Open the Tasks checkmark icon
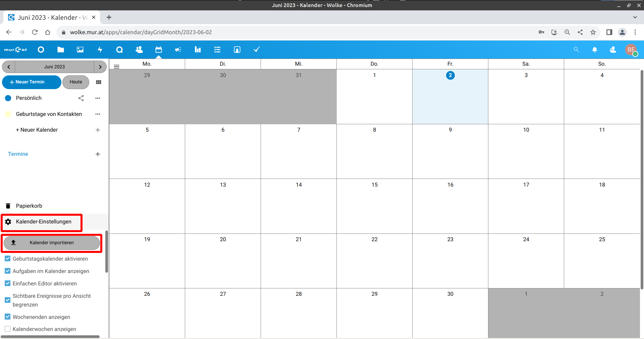Viewport: 644px width, 339px height. coord(257,50)
